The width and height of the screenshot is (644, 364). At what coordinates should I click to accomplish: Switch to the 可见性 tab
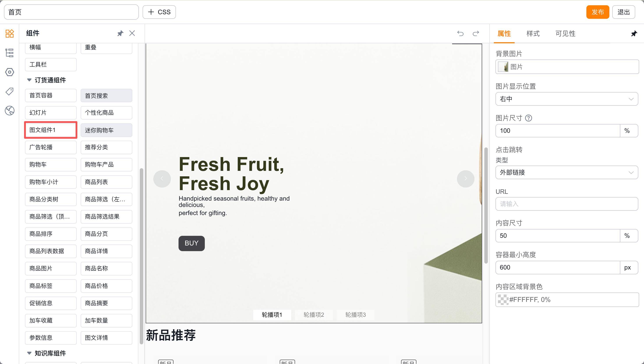(565, 33)
